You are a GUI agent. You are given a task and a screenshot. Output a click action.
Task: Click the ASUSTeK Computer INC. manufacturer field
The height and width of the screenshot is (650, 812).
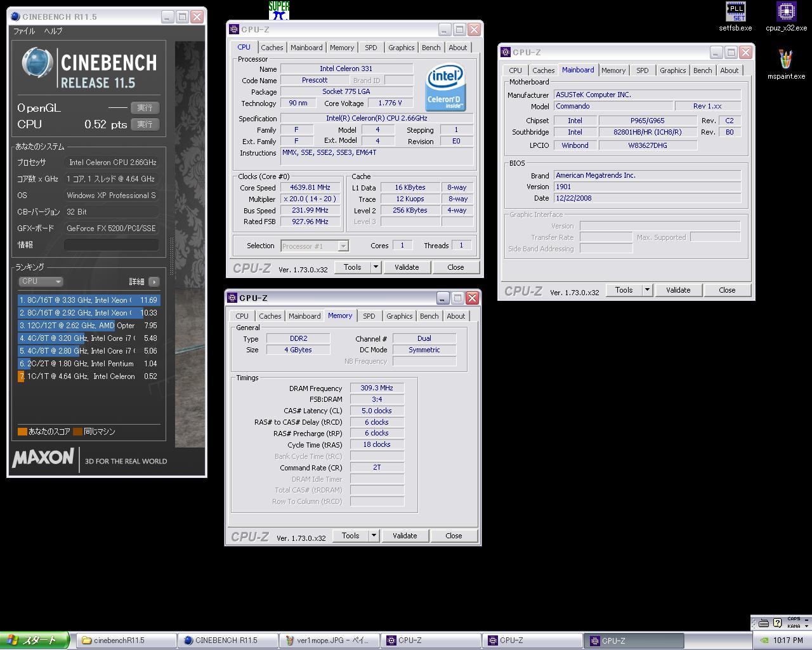pos(647,95)
